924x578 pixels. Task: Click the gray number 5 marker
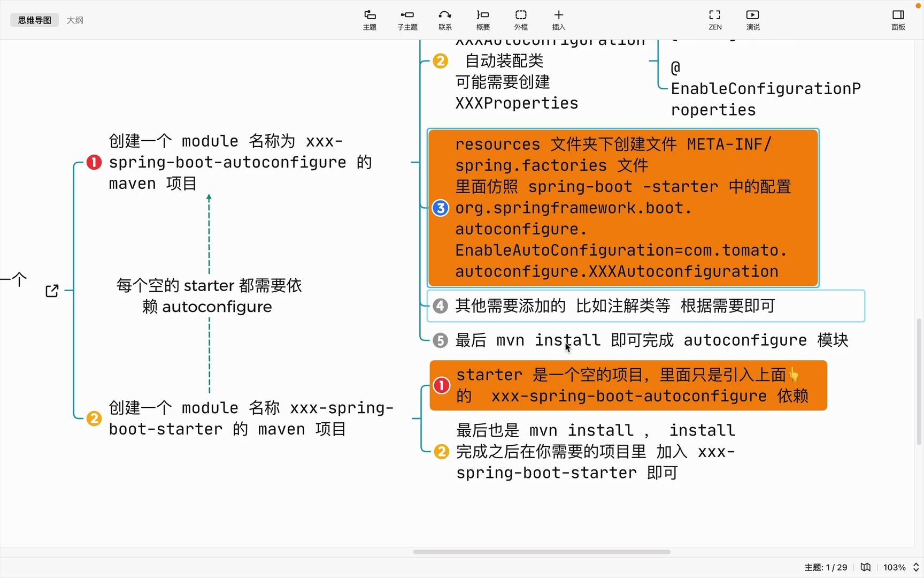point(440,340)
